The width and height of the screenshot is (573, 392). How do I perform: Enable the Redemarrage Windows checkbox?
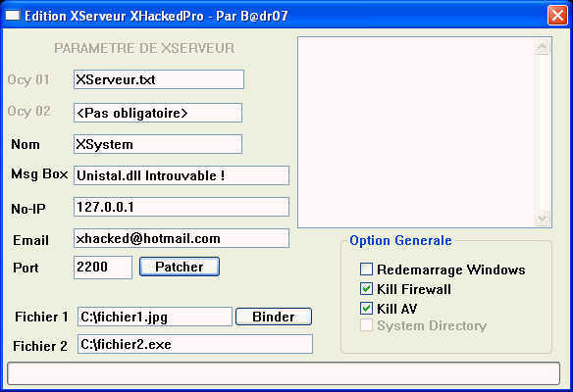(x=366, y=269)
